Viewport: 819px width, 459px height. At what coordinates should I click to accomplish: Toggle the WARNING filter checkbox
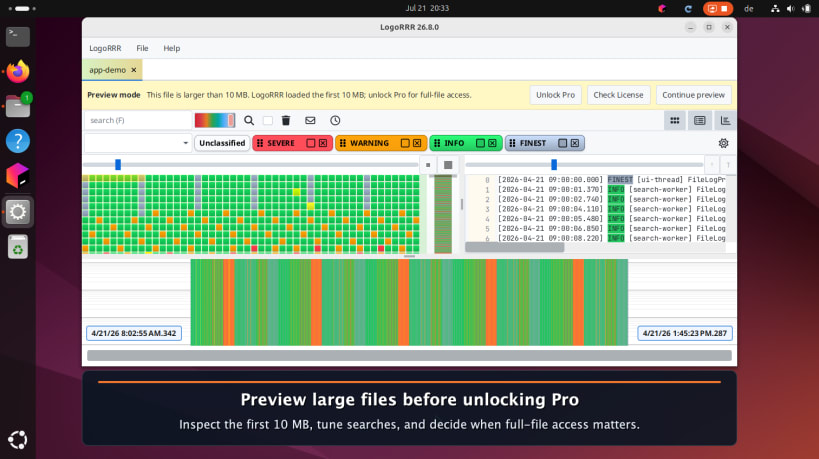click(405, 143)
